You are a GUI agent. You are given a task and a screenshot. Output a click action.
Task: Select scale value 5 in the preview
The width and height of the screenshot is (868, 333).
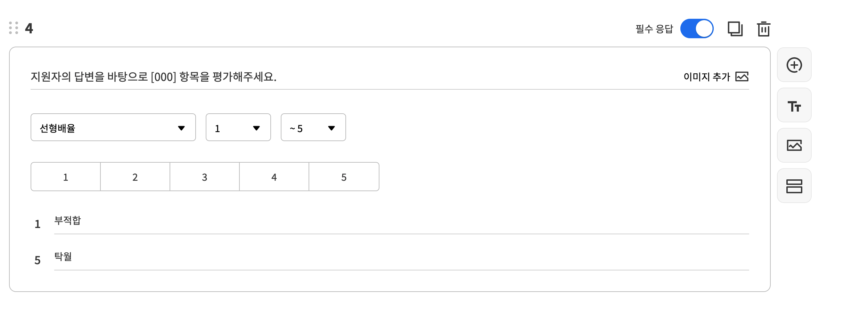[x=344, y=177]
